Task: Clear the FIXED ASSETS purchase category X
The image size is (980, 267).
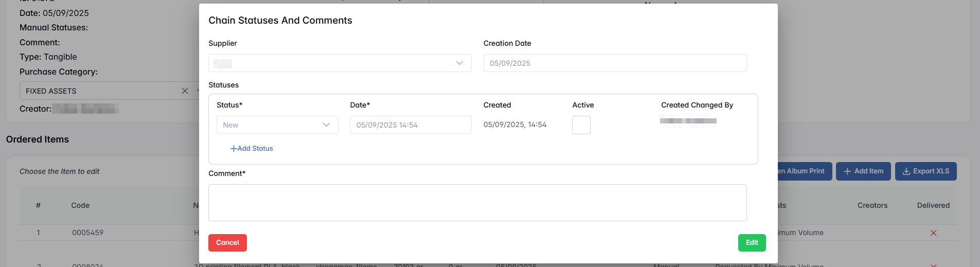Action: click(185, 91)
